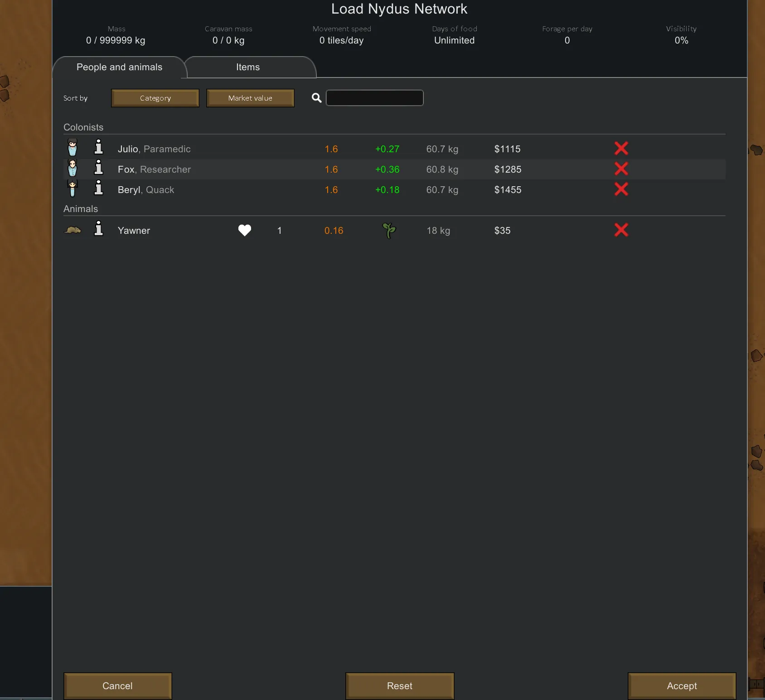Toggle Julio's red X load selection
The image size is (765, 700).
[x=621, y=149]
